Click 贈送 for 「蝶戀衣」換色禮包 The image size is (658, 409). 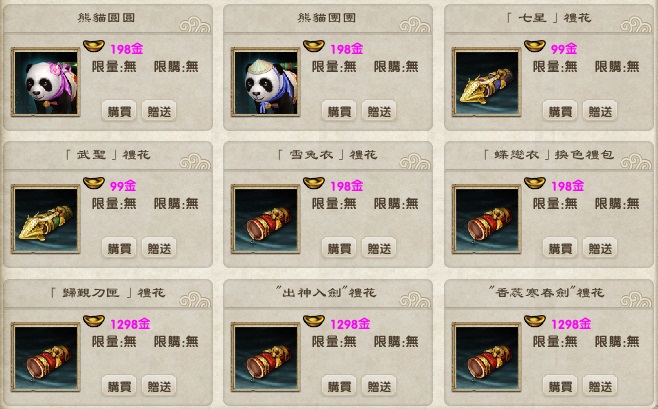pos(600,248)
